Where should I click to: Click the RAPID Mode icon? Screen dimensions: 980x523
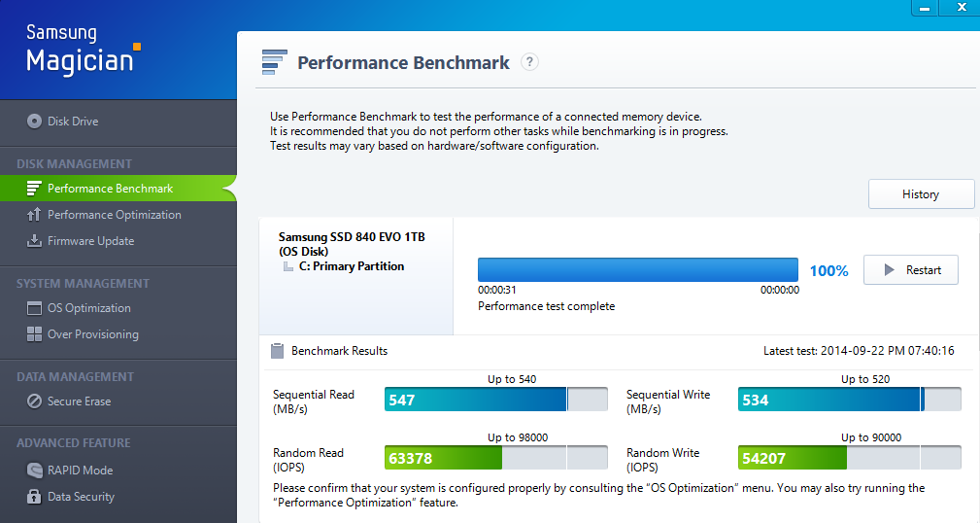click(34, 470)
